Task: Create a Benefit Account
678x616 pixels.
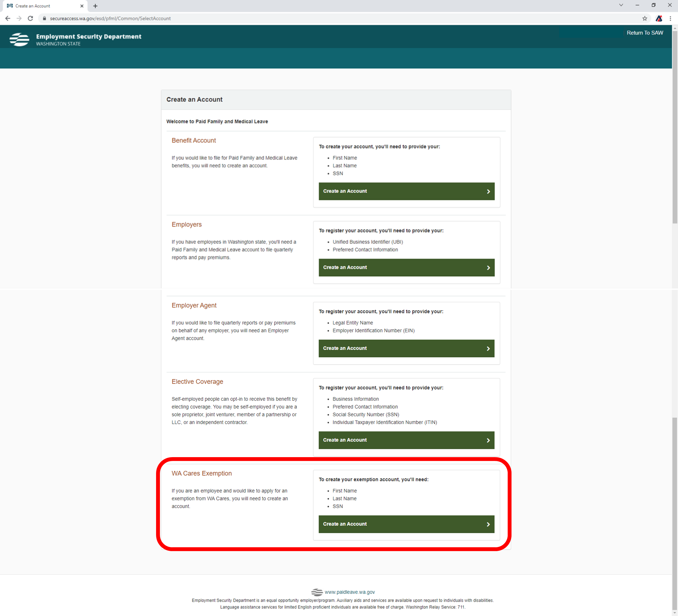Action: click(x=406, y=191)
